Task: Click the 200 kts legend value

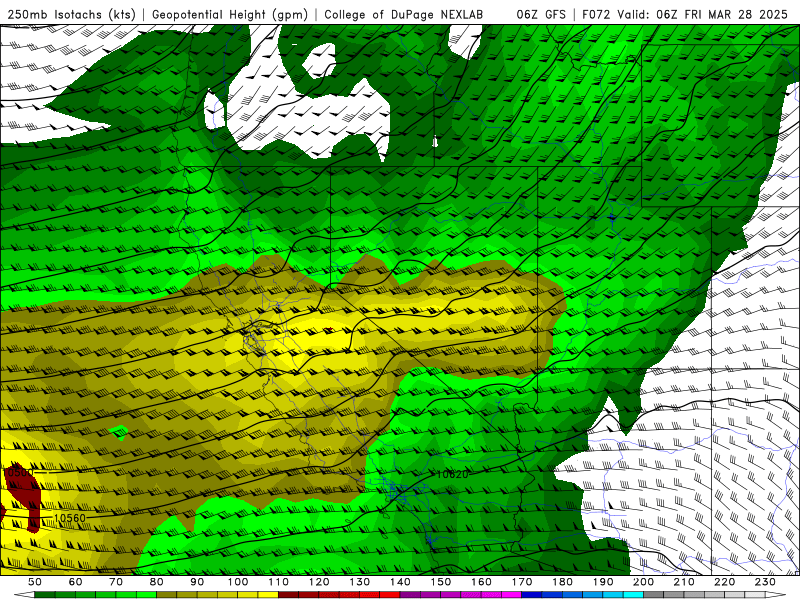Action: pyautogui.click(x=644, y=582)
